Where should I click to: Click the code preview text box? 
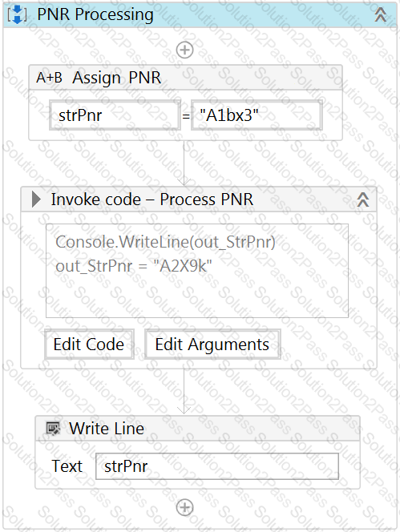click(x=197, y=271)
